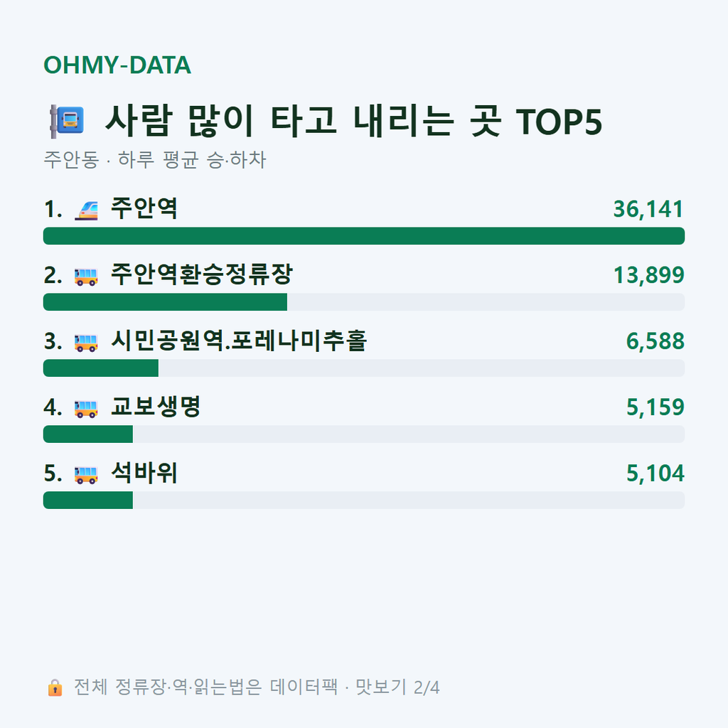This screenshot has width=728, height=728.
Task: Click the full green bar for 주안역
Action: coord(364,236)
